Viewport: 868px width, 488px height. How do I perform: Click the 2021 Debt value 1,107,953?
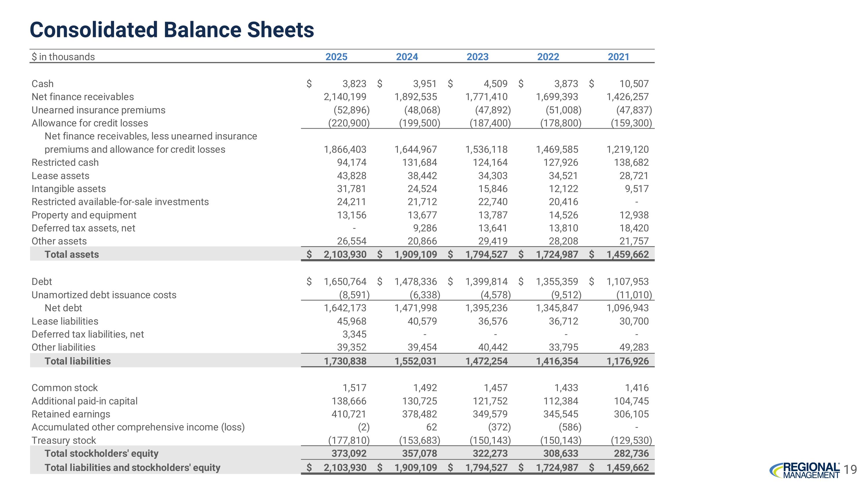tap(627, 281)
